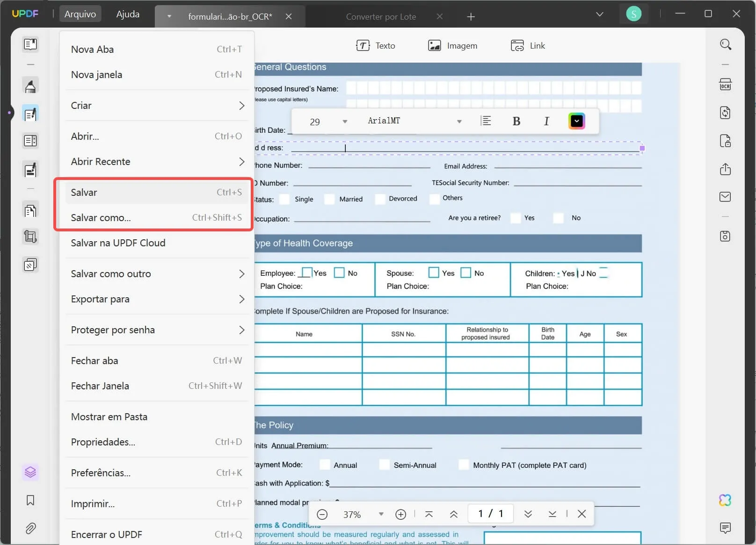This screenshot has width=756, height=545.
Task: Toggle italic text formatting
Action: 546,122
